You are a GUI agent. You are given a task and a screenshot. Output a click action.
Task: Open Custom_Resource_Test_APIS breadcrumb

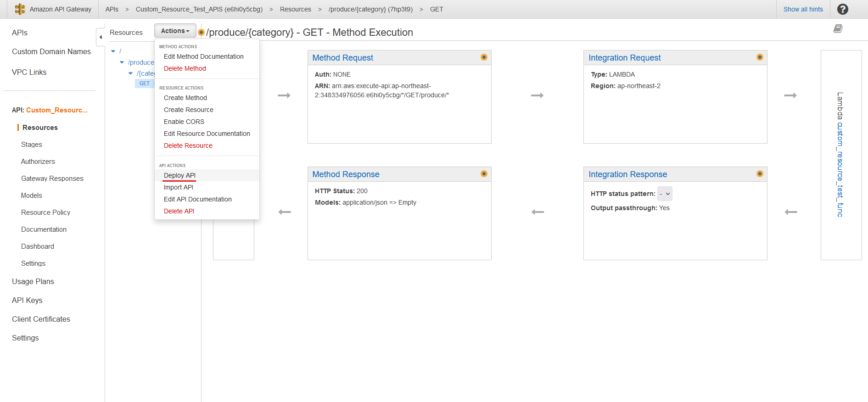199,9
